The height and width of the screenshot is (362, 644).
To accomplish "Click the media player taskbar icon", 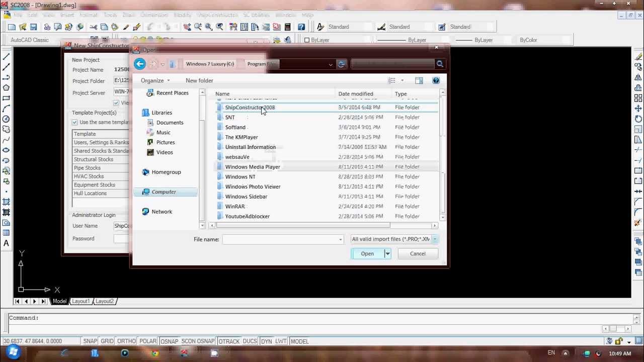I will 124,353.
